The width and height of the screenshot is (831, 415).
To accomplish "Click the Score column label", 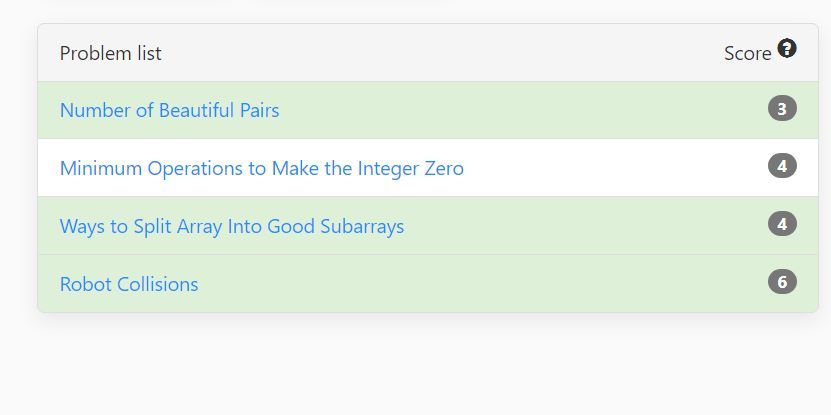I will pos(748,54).
